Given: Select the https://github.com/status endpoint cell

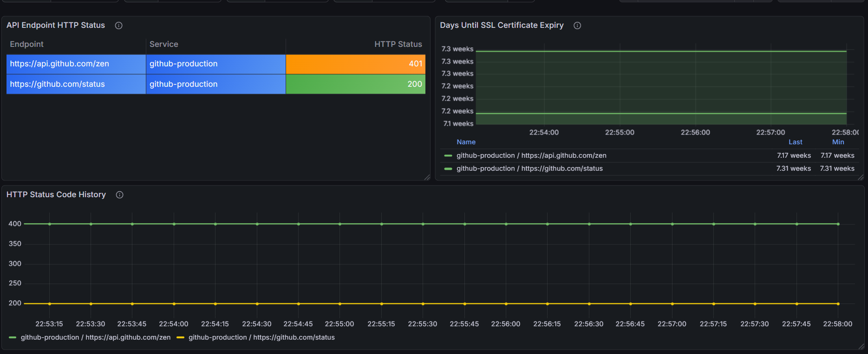Looking at the screenshot, I should [76, 84].
